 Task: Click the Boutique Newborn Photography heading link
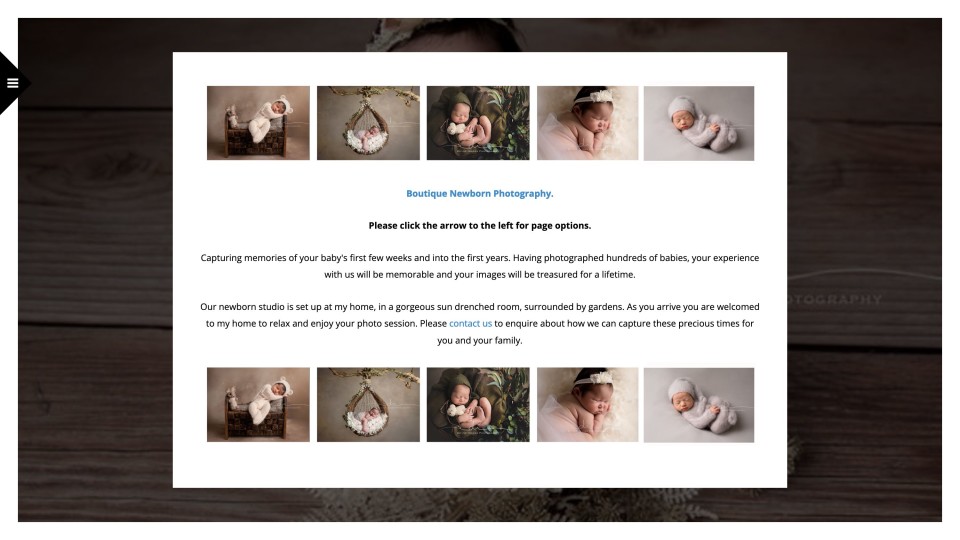coord(479,193)
